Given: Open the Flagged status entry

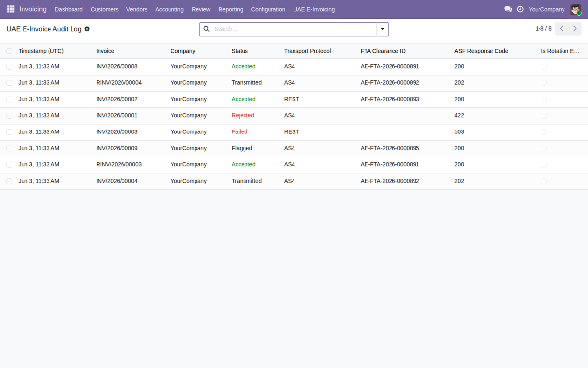Looking at the screenshot, I should pos(242,148).
